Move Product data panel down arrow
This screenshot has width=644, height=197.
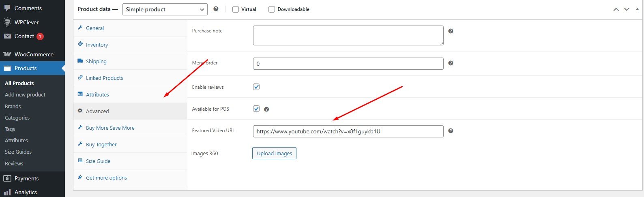click(x=627, y=9)
